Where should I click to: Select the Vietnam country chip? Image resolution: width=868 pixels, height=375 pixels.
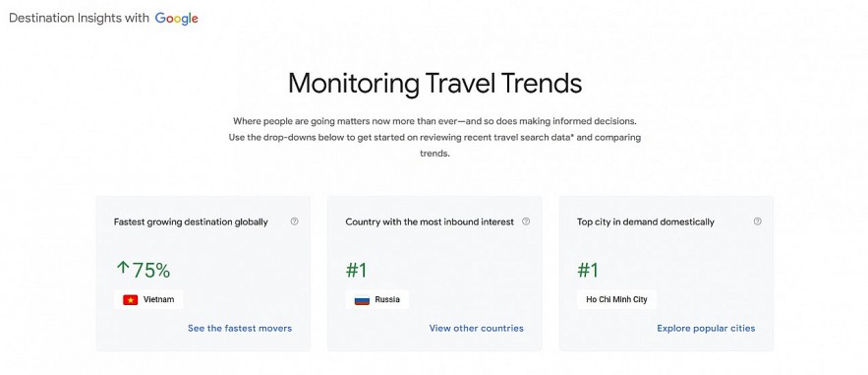click(x=148, y=299)
